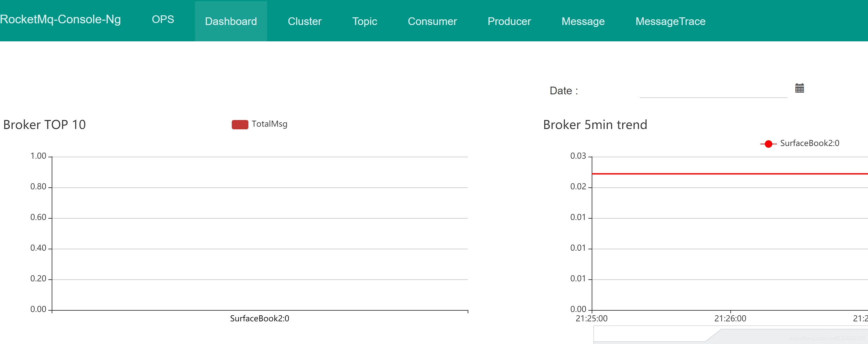The width and height of the screenshot is (868, 344).
Task: Click the SurfaceBook2:0 x-axis label
Action: pos(259,318)
